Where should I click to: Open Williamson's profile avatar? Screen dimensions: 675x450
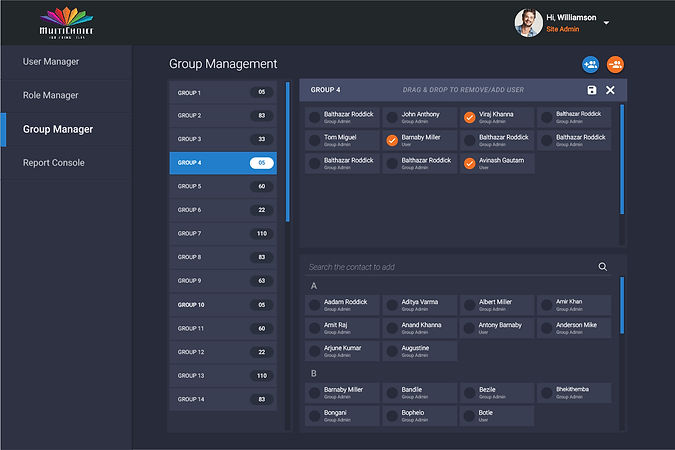pos(528,23)
